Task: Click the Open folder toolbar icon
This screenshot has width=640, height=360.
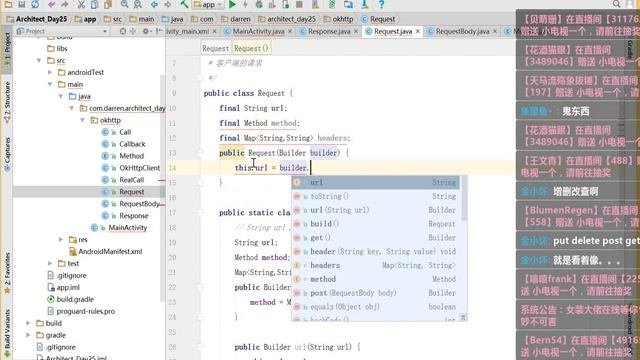Action: [8, 4]
